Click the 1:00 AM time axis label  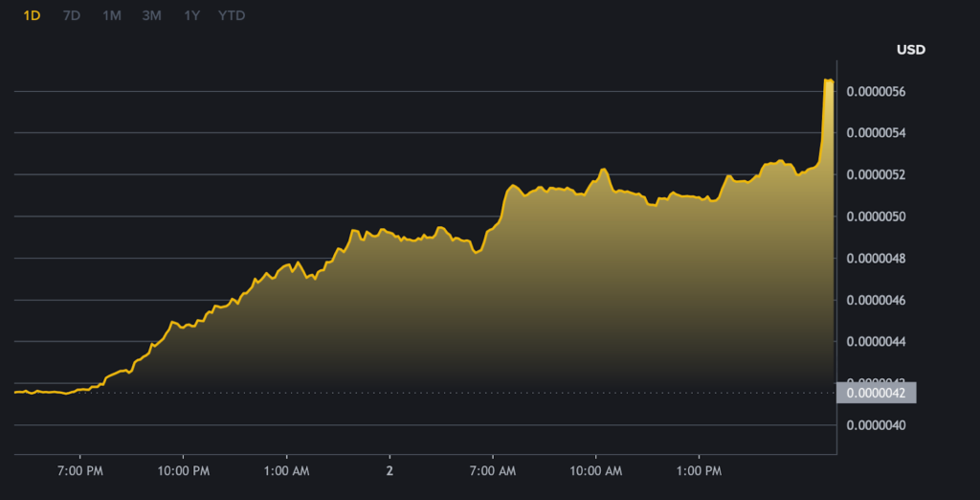pos(286,471)
